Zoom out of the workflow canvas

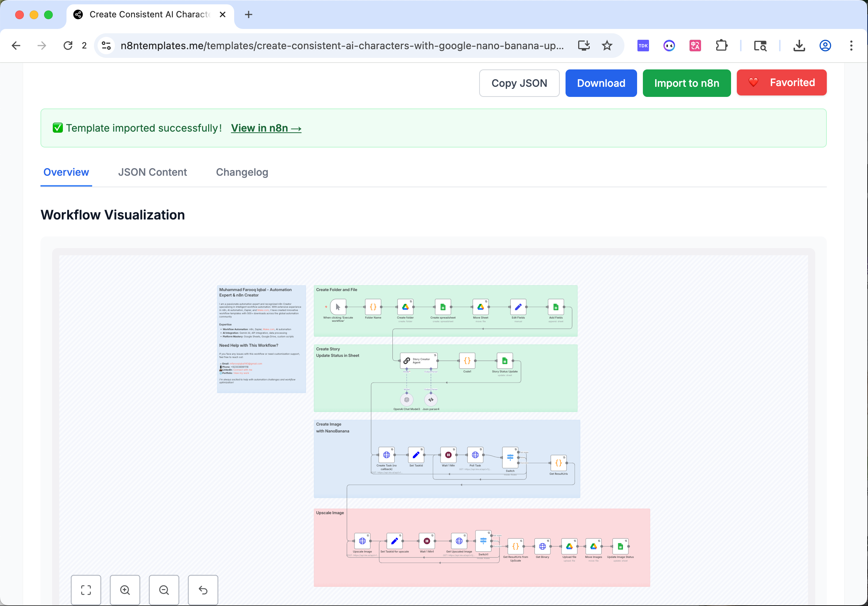click(x=164, y=589)
